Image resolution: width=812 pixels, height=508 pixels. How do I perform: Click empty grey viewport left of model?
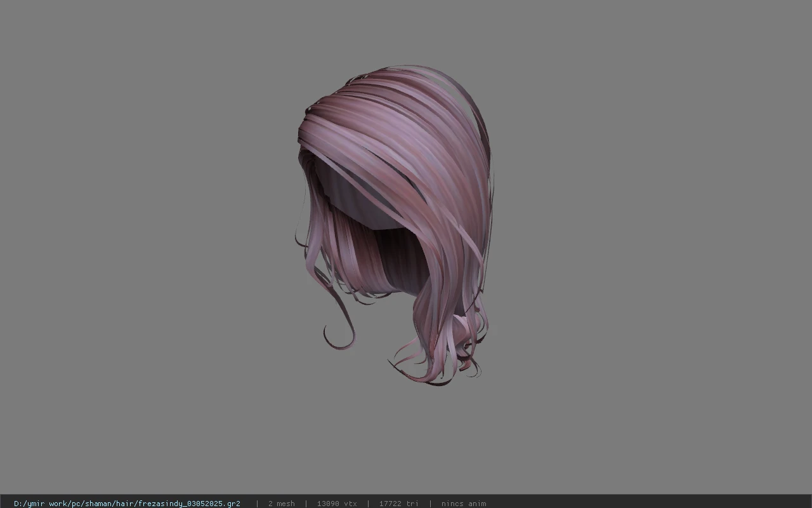(146, 241)
